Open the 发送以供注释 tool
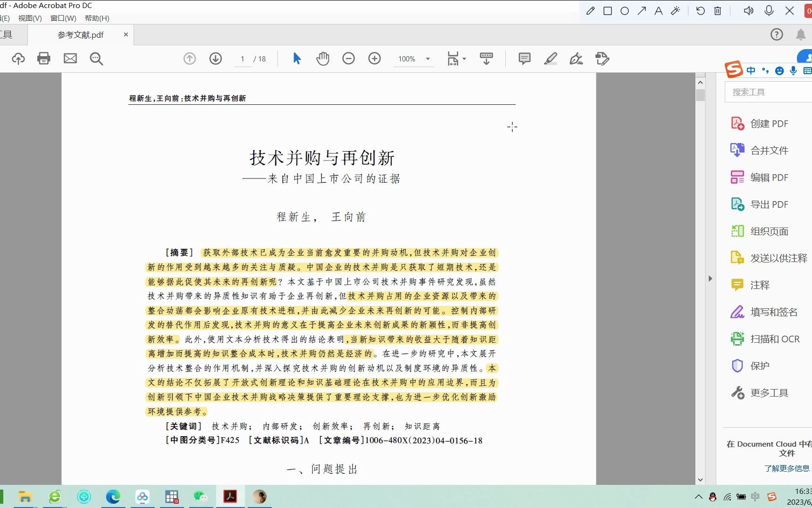Viewport: 812px width, 508px height. (769, 258)
